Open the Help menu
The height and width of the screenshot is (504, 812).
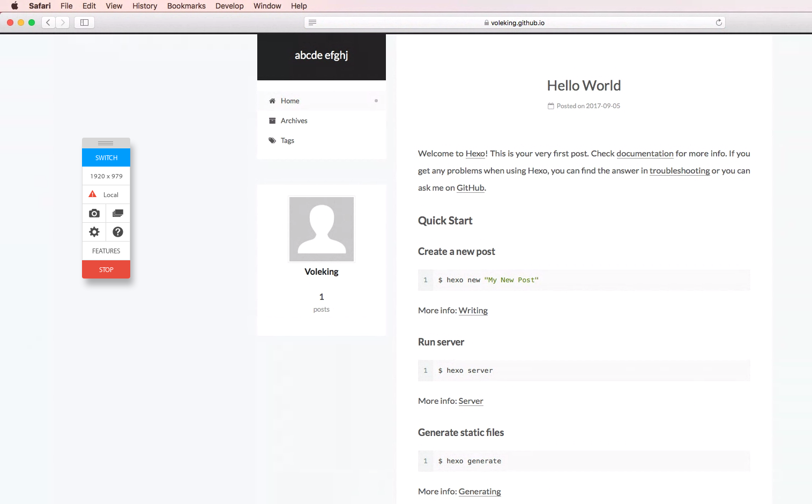(x=299, y=6)
